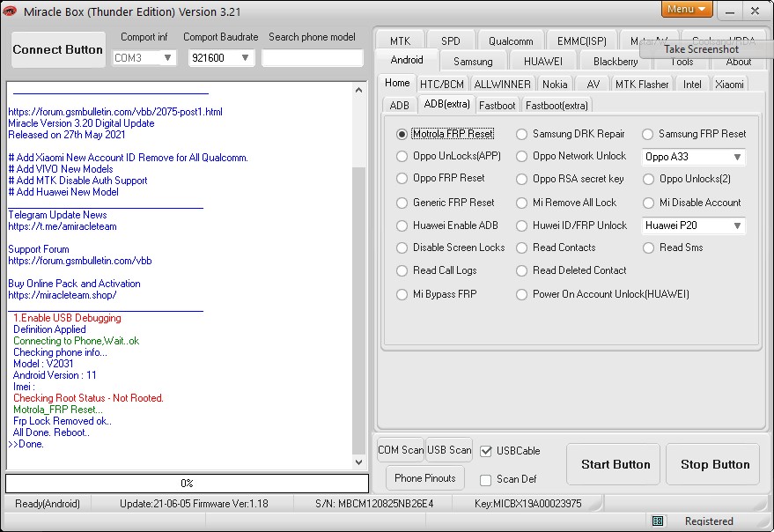The width and height of the screenshot is (774, 532).
Task: Open the orange Menu dropdown button
Action: point(687,9)
